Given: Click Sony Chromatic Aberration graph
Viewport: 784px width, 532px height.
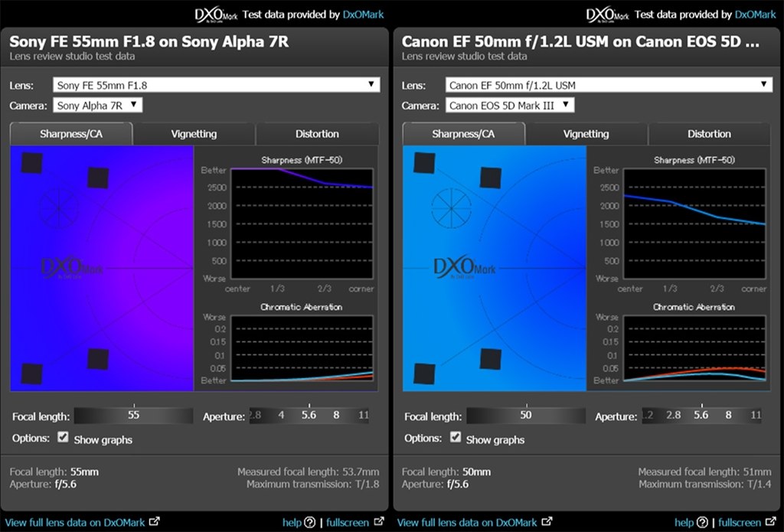Looking at the screenshot, I should 302,349.
